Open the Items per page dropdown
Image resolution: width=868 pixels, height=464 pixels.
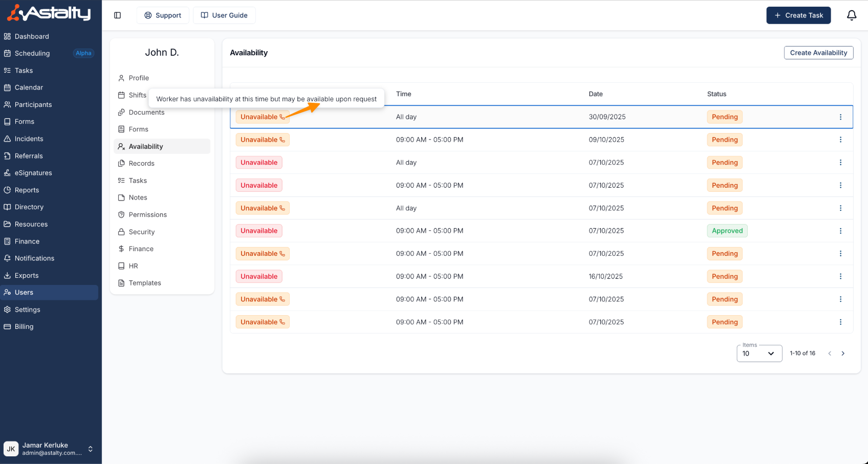[x=759, y=353]
